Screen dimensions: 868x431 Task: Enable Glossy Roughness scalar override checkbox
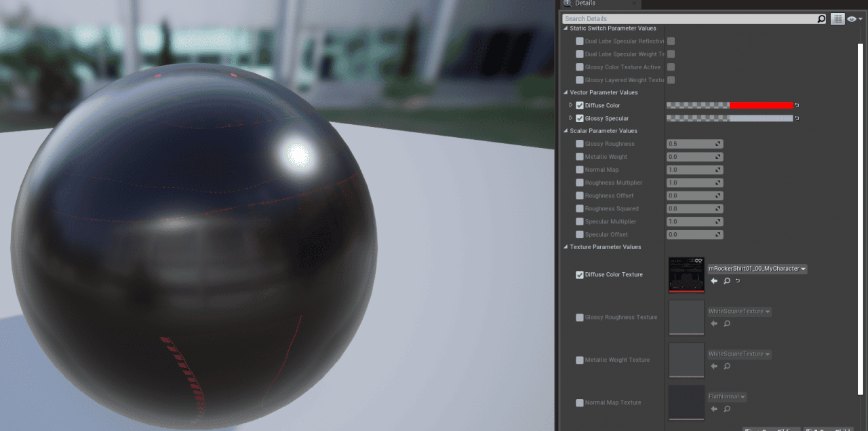[579, 144]
